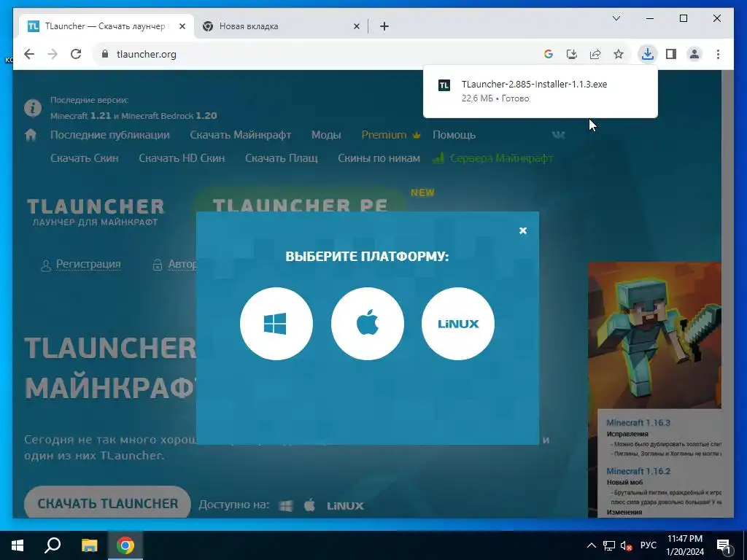Open Скачать HD Скин link

[x=182, y=158]
